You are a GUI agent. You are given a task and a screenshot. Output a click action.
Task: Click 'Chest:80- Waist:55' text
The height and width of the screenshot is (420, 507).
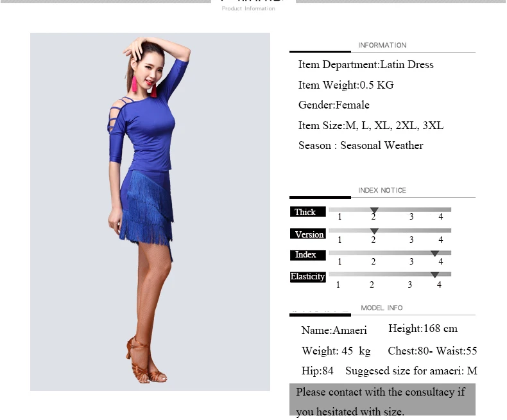433,351
